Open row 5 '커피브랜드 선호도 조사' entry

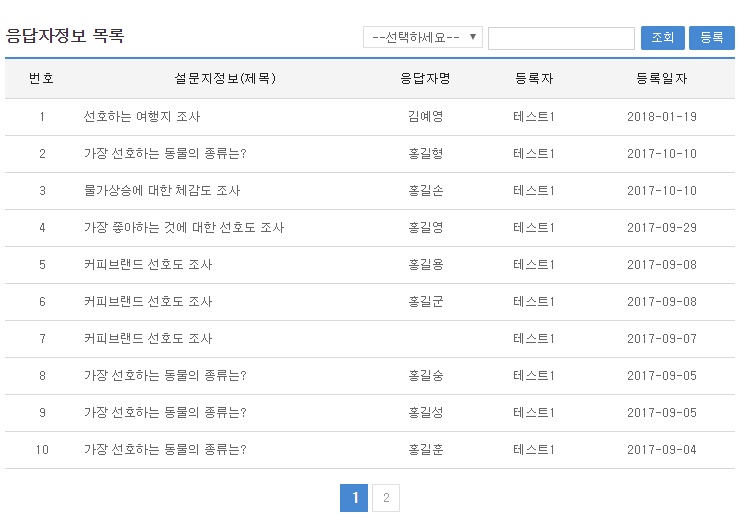click(148, 265)
